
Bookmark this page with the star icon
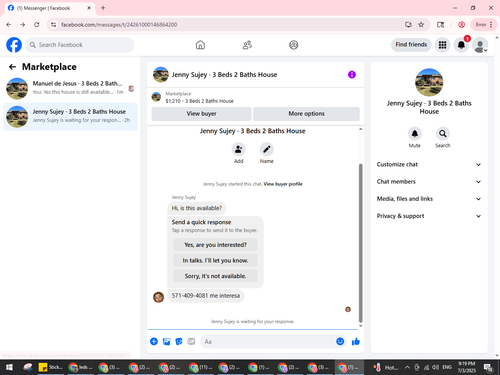pyautogui.click(x=421, y=25)
